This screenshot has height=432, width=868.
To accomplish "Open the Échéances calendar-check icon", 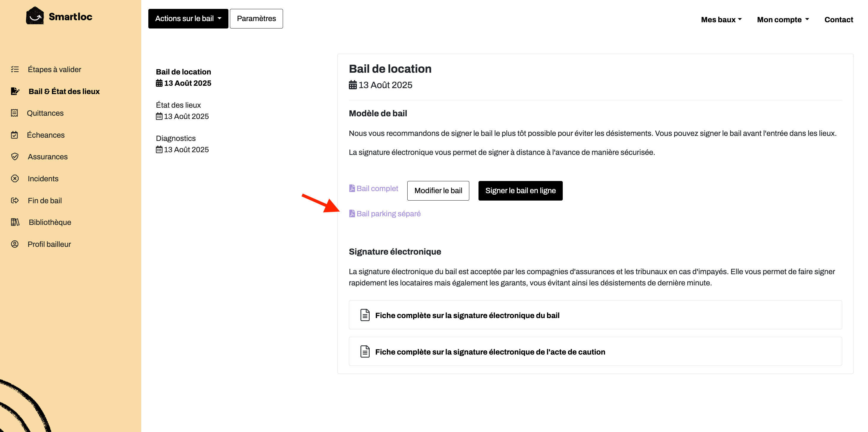I will click(15, 135).
